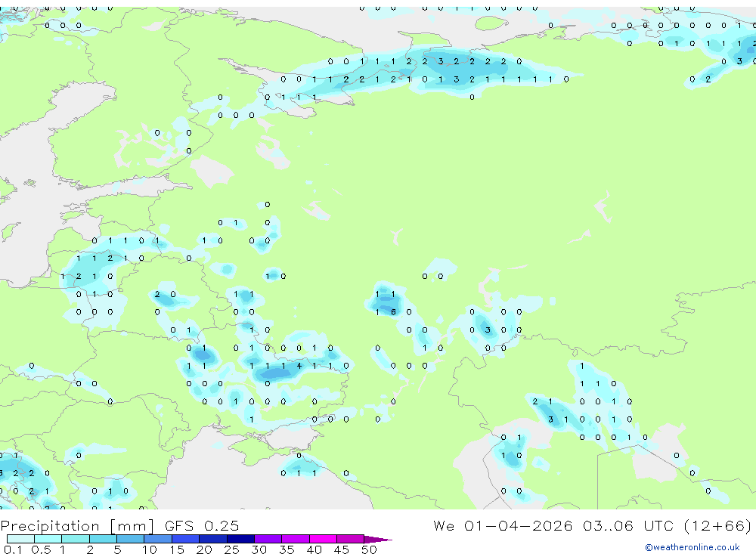Pick the 15–20 mm legend color swatch
Screen dimensions: 756x554
(x=186, y=539)
